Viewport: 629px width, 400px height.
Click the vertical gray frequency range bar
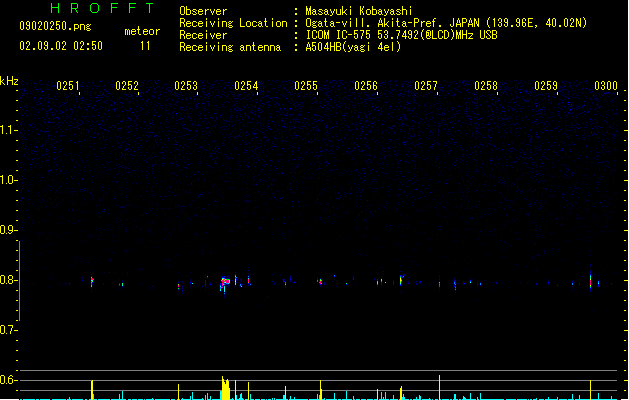19,280
